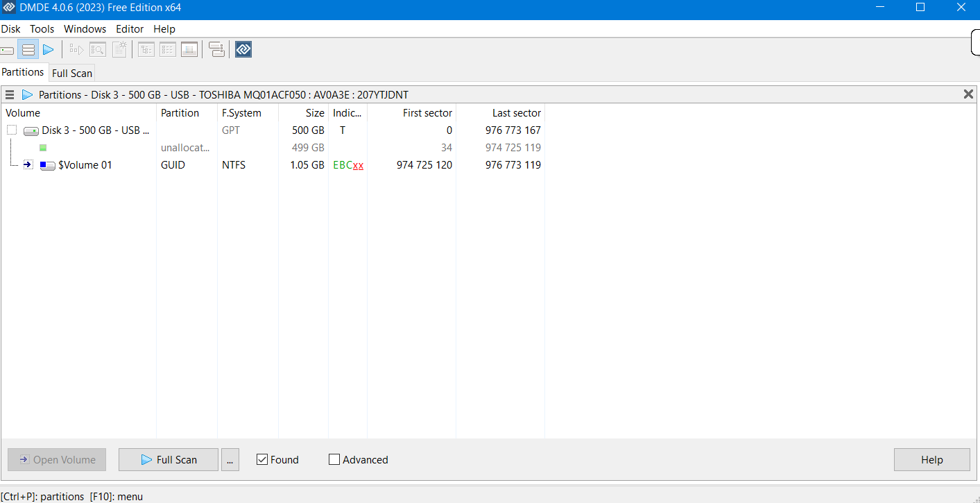The height and width of the screenshot is (503, 980).
Task: Click the GUID partition cell
Action: pyautogui.click(x=173, y=165)
